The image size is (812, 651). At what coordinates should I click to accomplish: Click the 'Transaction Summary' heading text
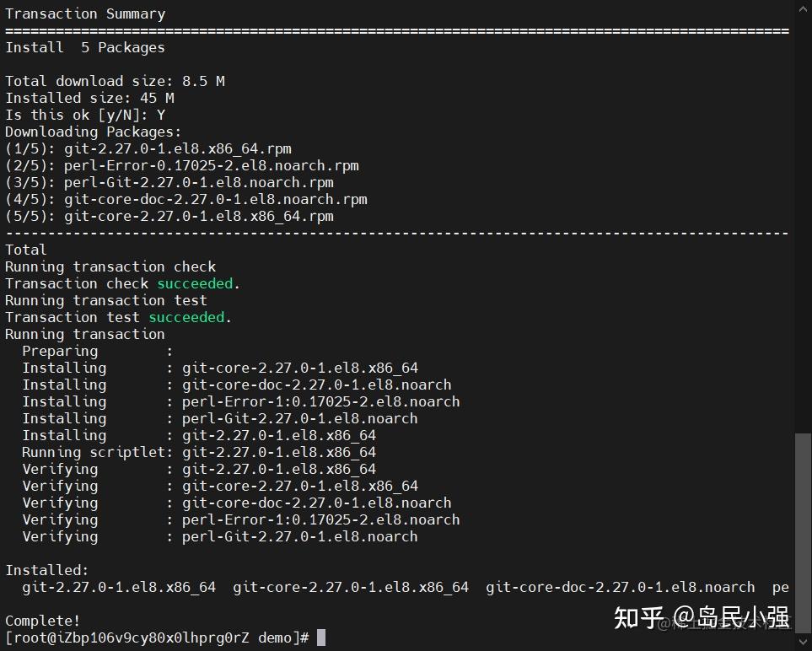point(85,14)
